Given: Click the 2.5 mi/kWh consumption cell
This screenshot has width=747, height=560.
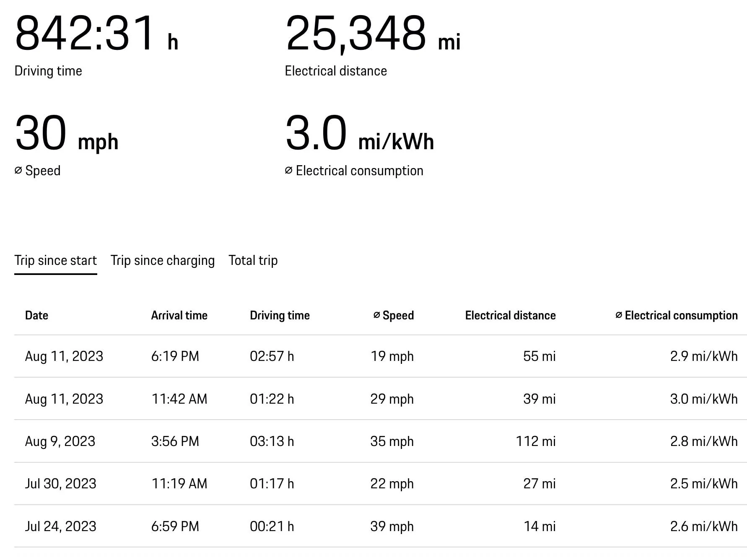Looking at the screenshot, I should (x=704, y=484).
